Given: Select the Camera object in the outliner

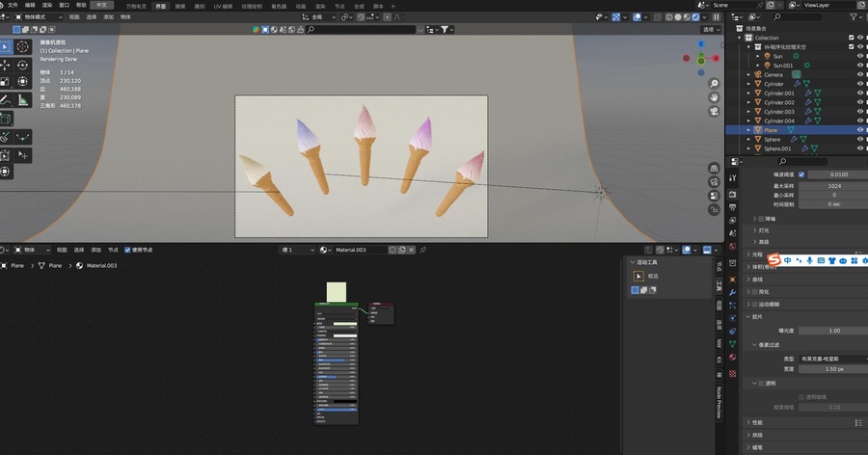Looking at the screenshot, I should click(773, 74).
